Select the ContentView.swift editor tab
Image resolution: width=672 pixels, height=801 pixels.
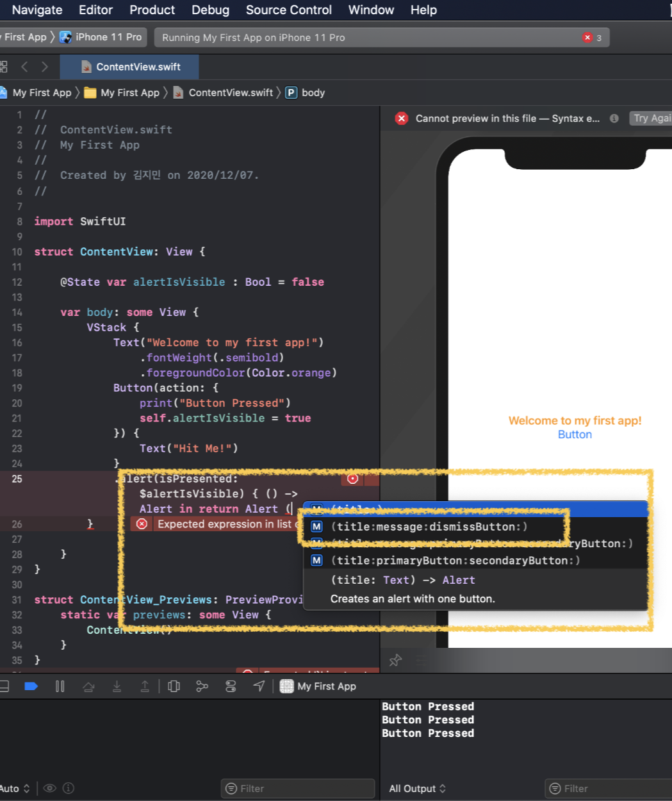coord(129,67)
